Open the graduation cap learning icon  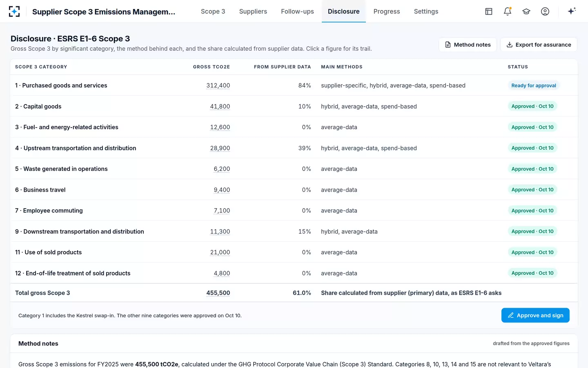(526, 11)
